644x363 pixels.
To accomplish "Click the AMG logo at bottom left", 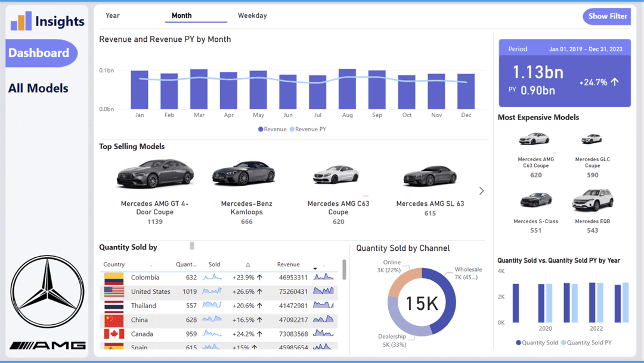I will [48, 346].
